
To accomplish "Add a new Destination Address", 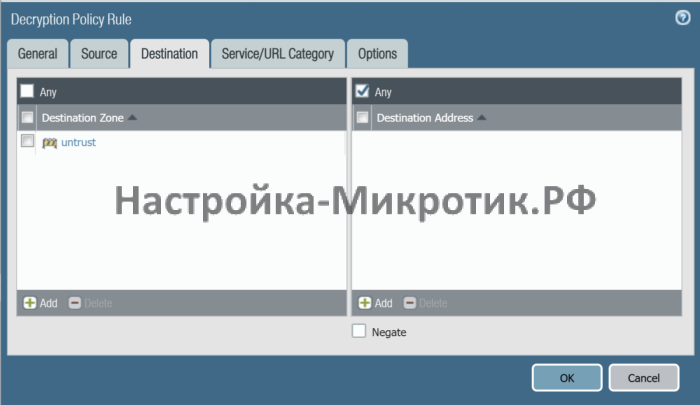I will (375, 303).
